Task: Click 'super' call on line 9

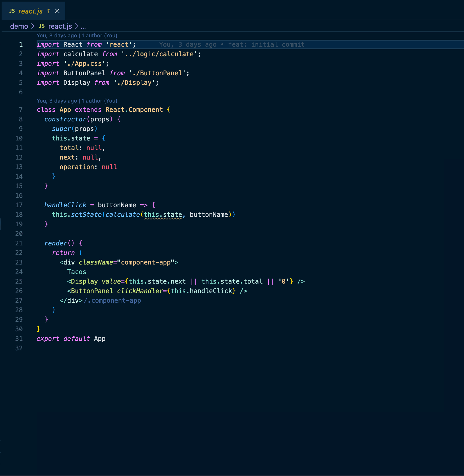Action: coord(62,129)
